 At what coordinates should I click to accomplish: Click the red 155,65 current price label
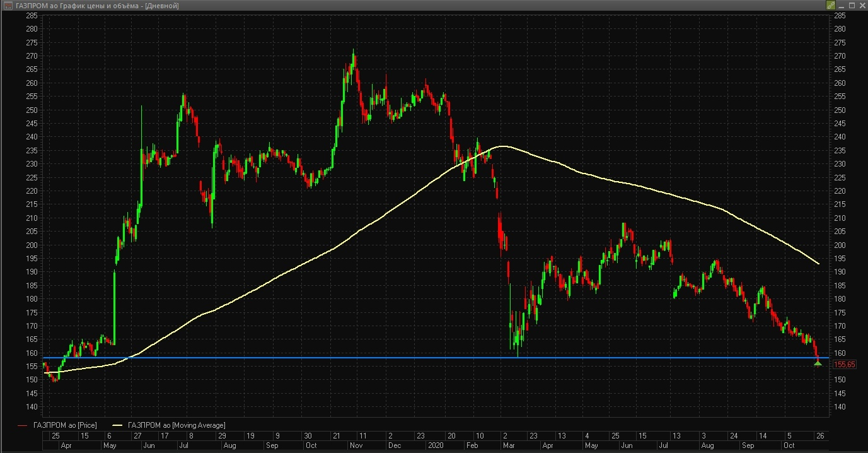(845, 365)
